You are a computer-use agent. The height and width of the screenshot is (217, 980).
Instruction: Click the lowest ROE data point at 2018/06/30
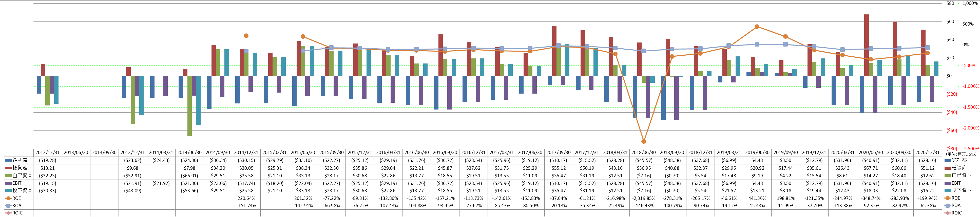pyautogui.click(x=644, y=141)
